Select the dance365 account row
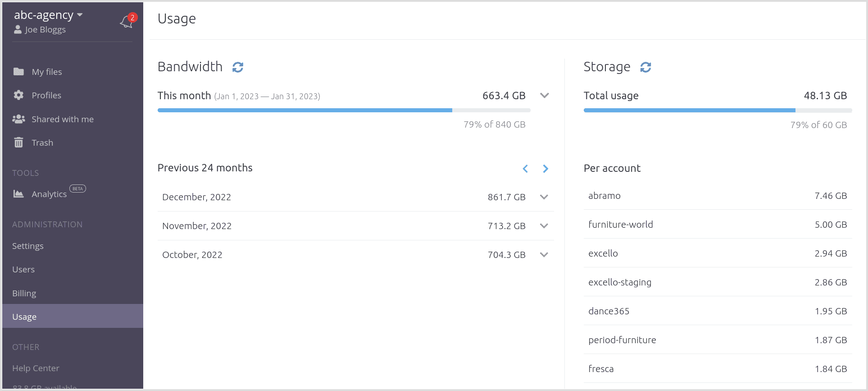Viewport: 868px width, 391px height. [718, 311]
